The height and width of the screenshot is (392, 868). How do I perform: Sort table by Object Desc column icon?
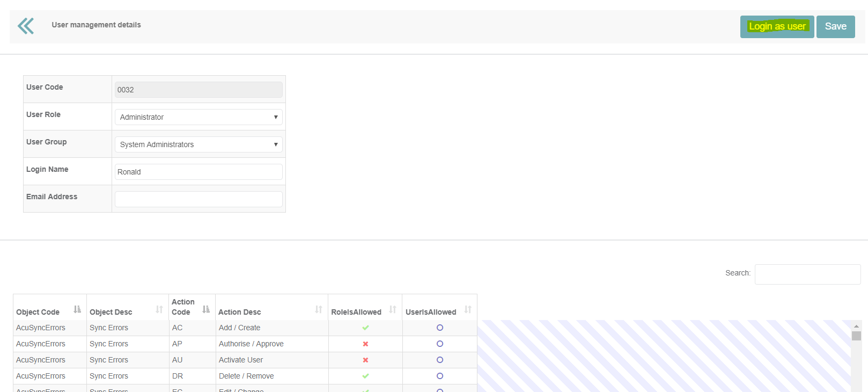click(159, 309)
